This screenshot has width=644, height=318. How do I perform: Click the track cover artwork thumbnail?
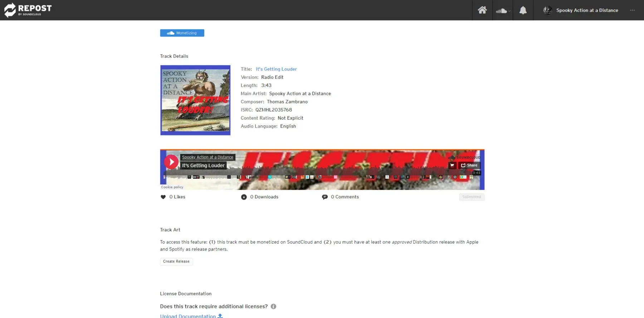195,100
